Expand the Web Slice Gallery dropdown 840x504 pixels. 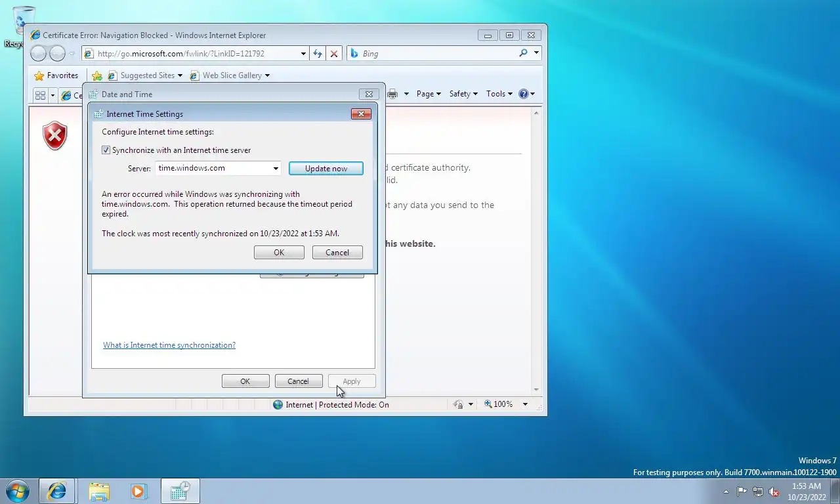tap(267, 75)
